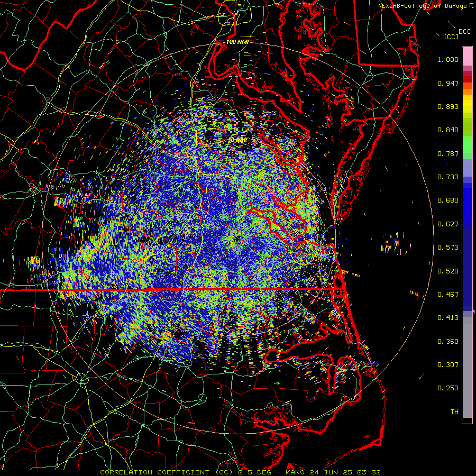Click the 0.840 scale value
The image size is (476, 476).
point(448,130)
